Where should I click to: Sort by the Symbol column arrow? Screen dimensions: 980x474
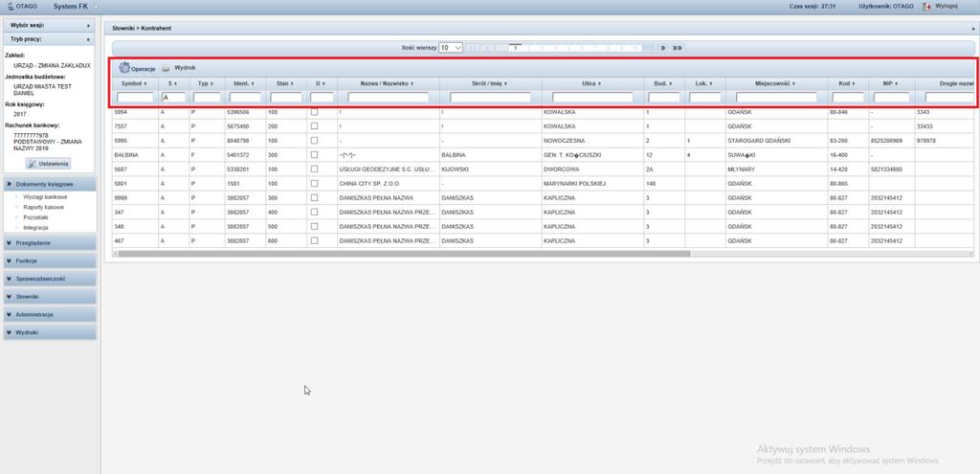[x=145, y=83]
